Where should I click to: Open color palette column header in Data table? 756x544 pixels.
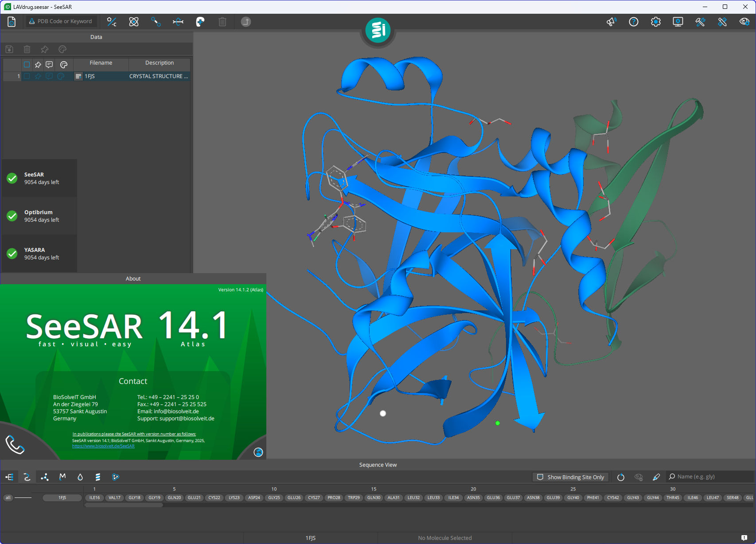(64, 65)
